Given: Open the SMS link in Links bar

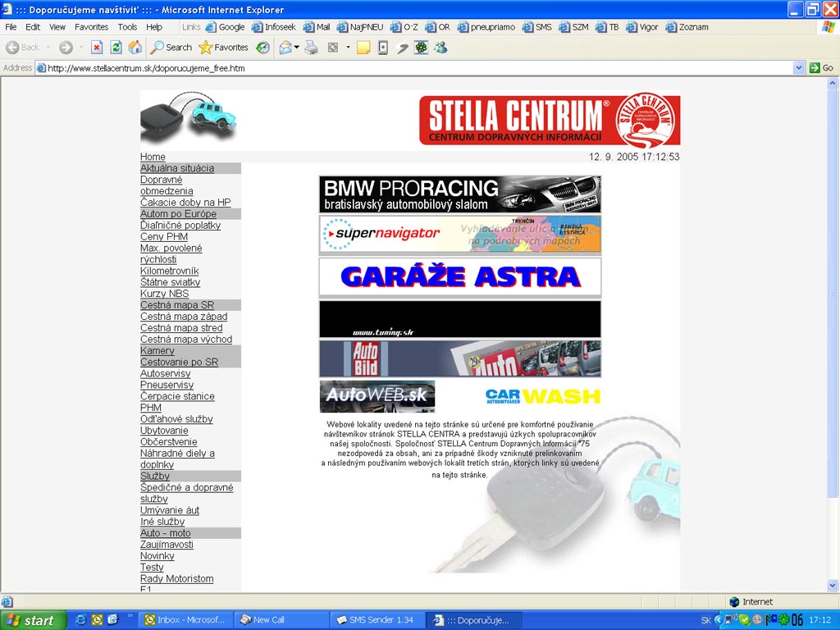Looking at the screenshot, I should pyautogui.click(x=537, y=27).
